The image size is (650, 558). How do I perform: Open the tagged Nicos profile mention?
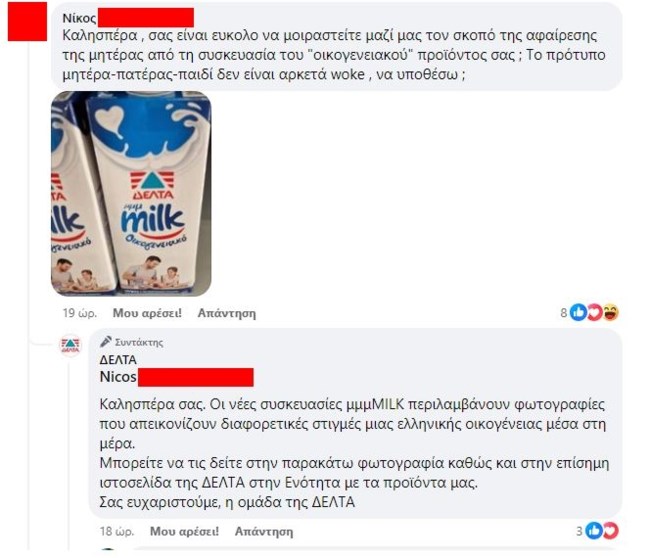(x=177, y=377)
